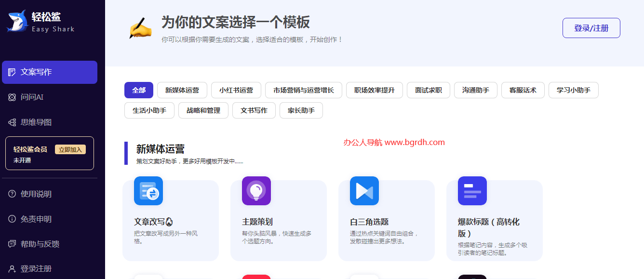Image resolution: width=644 pixels, height=279 pixels.
Task: Switch to the 小红书运营 category tab
Action: [x=236, y=90]
